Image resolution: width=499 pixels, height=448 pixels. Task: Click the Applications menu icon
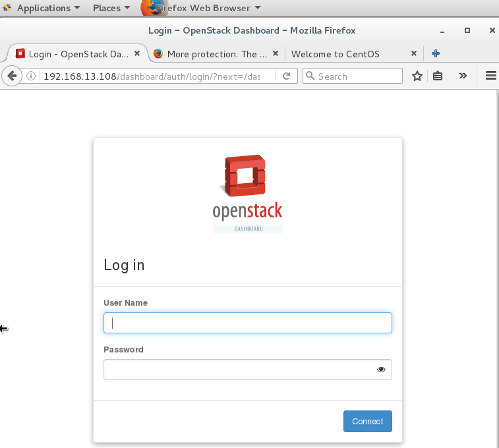point(7,8)
